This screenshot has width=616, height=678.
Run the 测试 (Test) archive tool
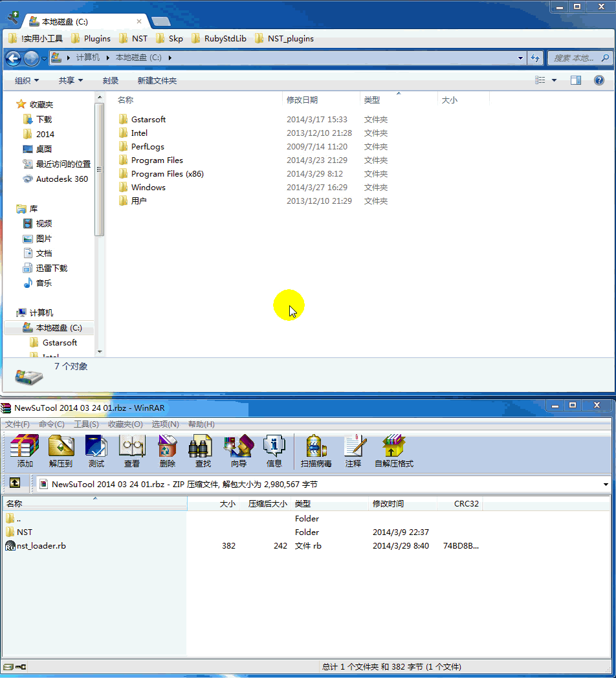(96, 451)
